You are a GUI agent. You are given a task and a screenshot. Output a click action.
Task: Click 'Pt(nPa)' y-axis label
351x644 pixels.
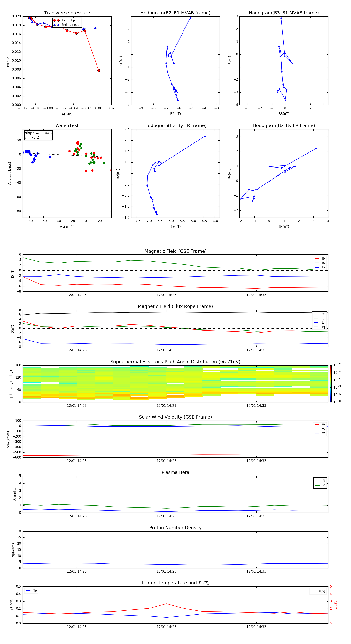tap(8, 61)
